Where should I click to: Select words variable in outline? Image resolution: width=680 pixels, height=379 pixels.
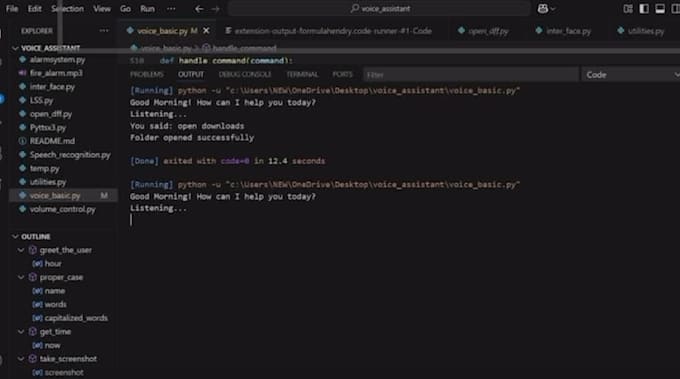tap(56, 304)
